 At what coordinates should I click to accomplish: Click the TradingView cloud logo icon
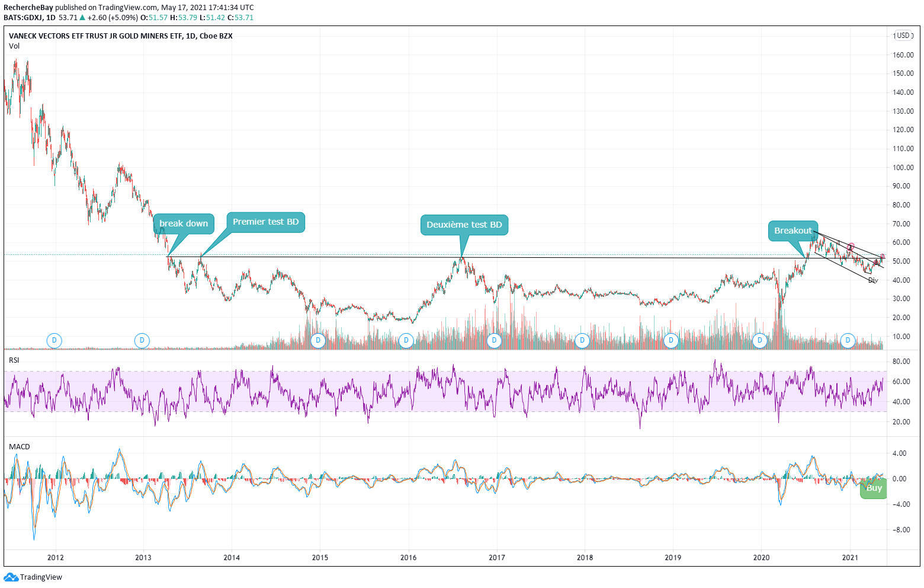tap(11, 577)
